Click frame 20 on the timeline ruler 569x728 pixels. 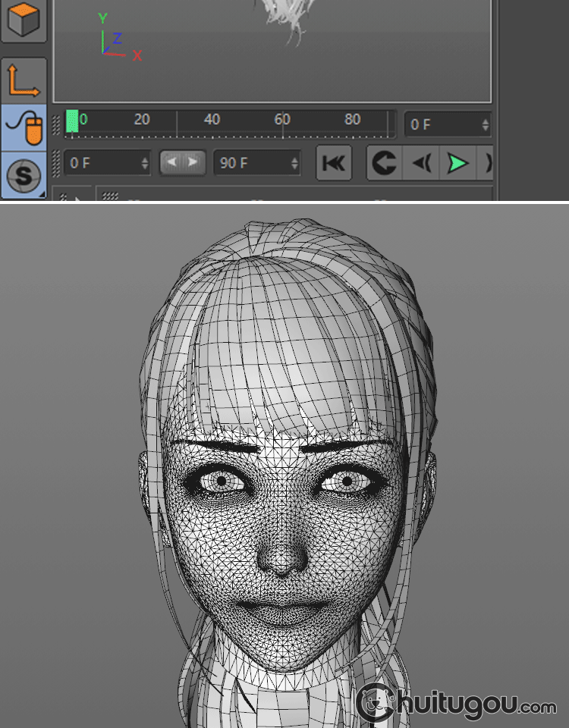click(142, 119)
